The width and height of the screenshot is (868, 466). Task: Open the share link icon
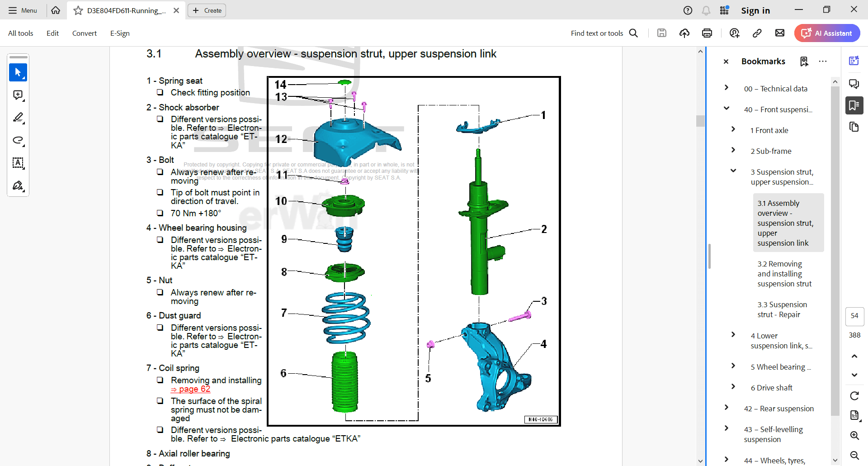(757, 33)
